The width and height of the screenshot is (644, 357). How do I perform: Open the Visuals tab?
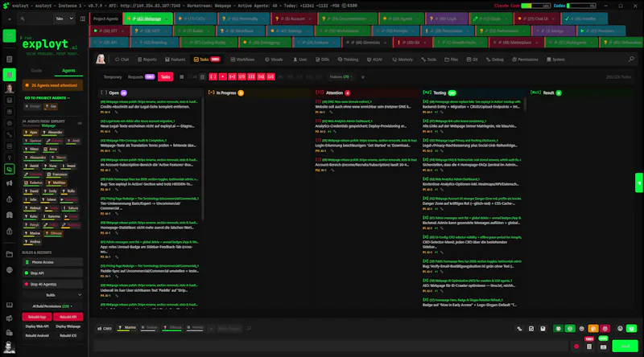click(x=274, y=59)
